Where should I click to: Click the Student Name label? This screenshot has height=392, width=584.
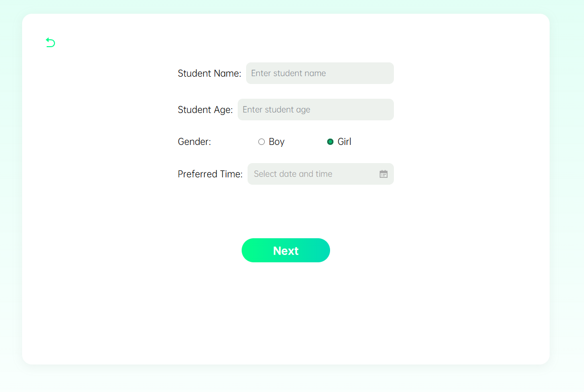pyautogui.click(x=209, y=73)
